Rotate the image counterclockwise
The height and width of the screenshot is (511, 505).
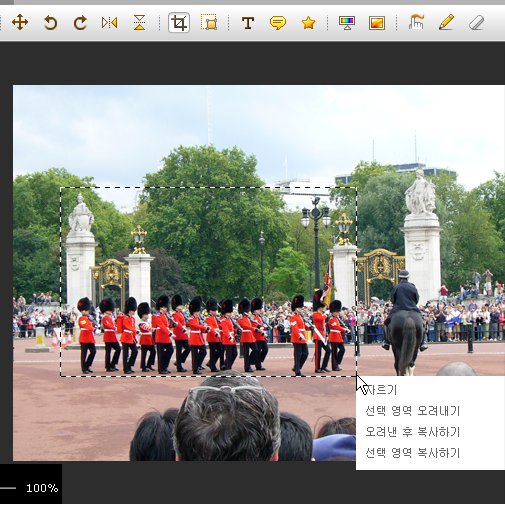(x=51, y=23)
